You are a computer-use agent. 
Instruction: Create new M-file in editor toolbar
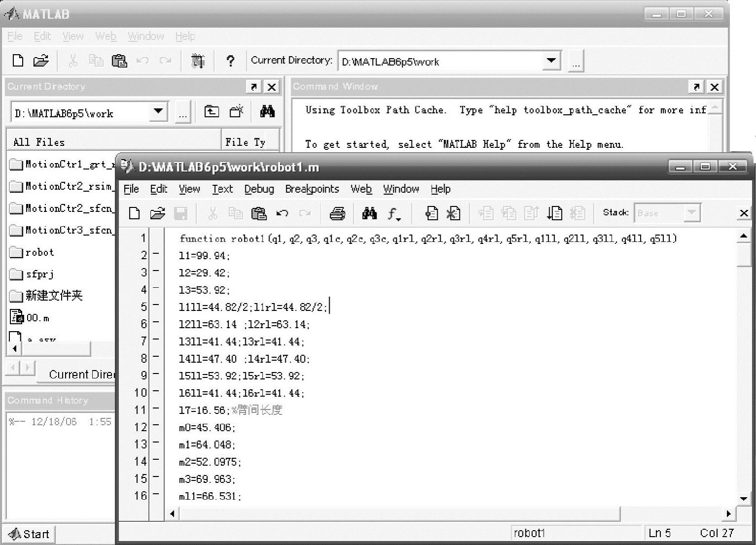(x=134, y=213)
